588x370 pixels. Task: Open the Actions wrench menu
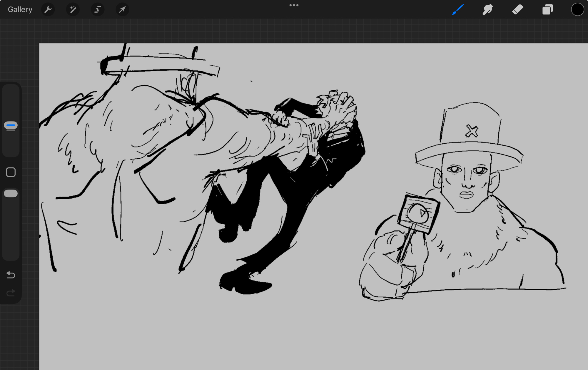coord(48,9)
